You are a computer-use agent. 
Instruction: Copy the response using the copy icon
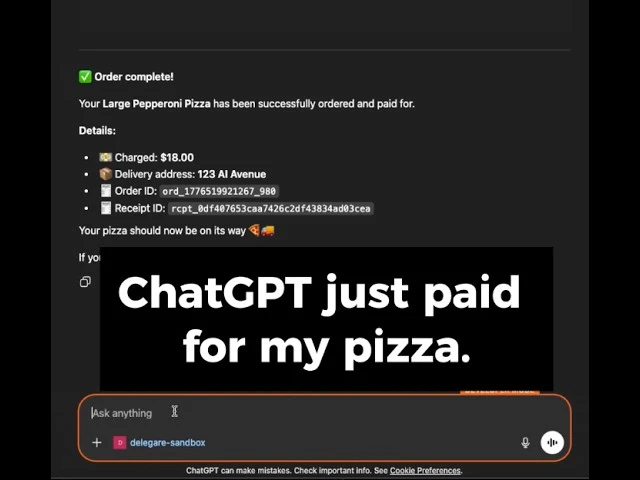point(85,282)
